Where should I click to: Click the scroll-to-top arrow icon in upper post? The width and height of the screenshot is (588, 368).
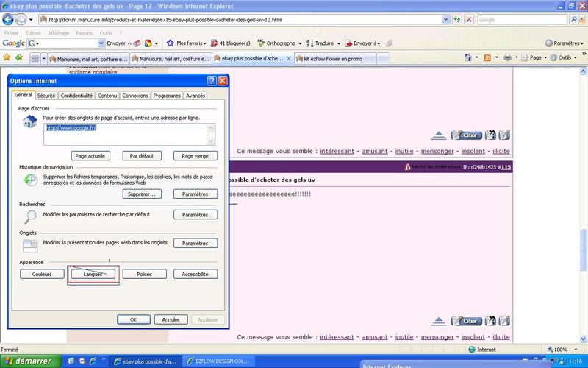[x=438, y=135]
